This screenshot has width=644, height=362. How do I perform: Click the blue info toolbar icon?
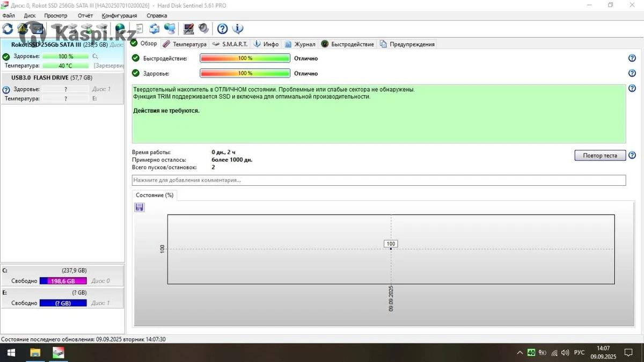point(237,28)
